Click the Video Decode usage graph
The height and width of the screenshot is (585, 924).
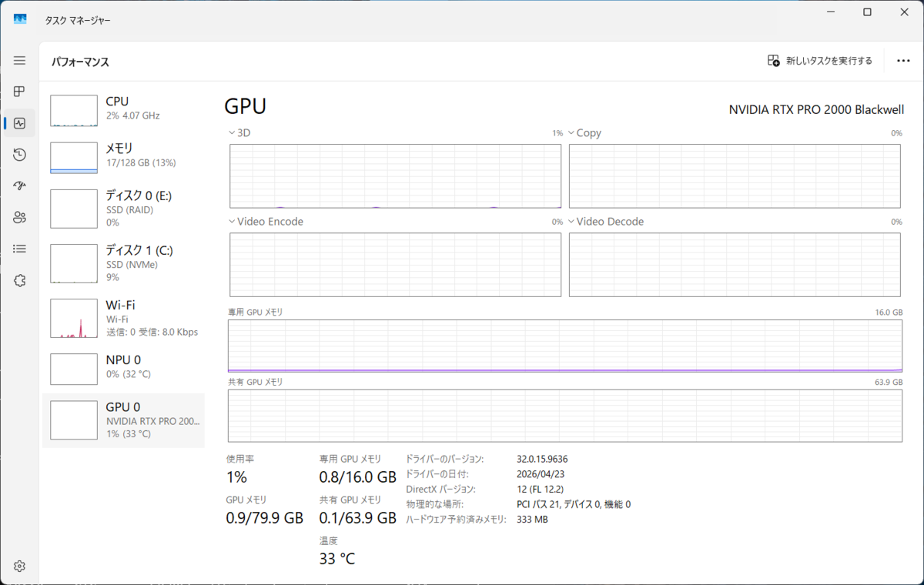tap(735, 264)
